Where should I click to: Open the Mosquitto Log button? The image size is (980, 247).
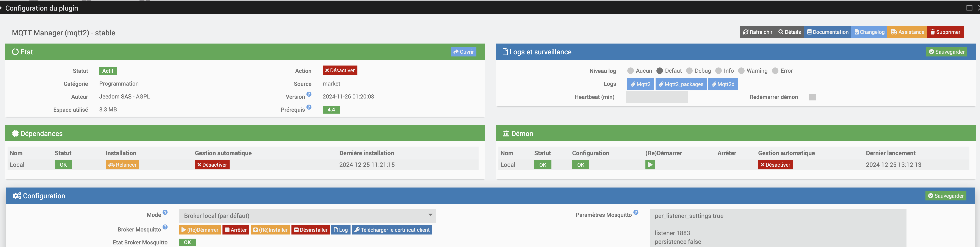(341, 230)
